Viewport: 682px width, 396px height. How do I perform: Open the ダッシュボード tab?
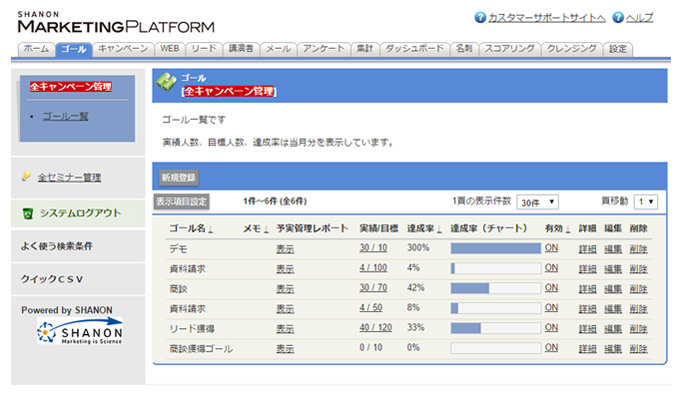415,49
